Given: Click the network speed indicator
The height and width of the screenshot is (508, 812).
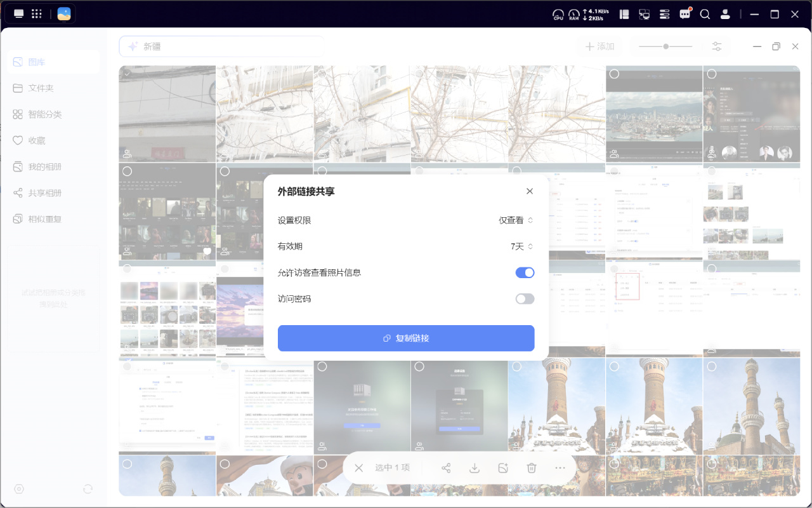Looking at the screenshot, I should tap(596, 14).
